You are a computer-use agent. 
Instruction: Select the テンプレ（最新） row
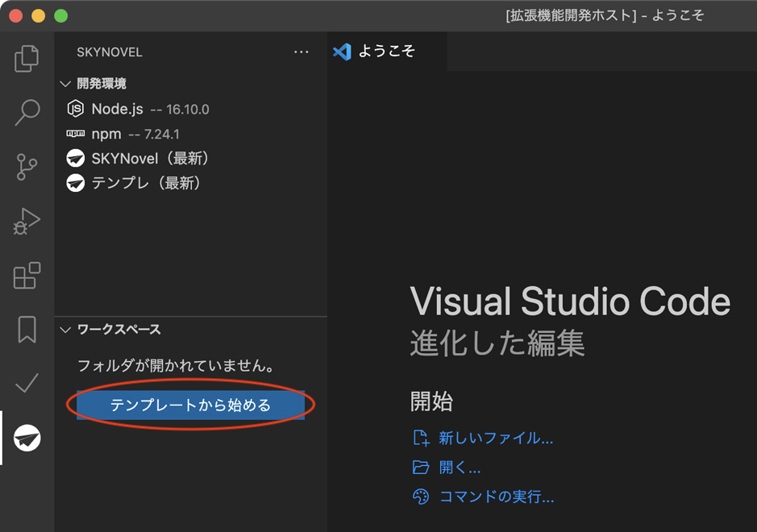pos(191,183)
